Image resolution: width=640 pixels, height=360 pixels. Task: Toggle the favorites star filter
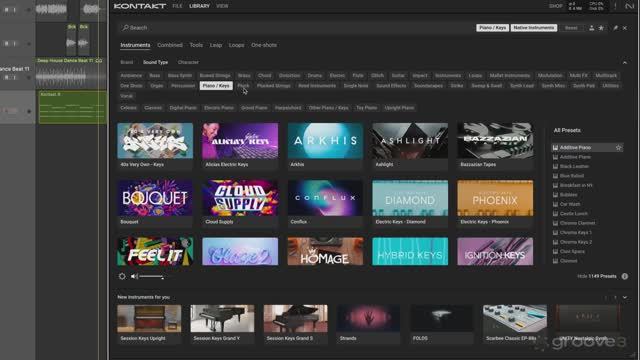[601, 28]
